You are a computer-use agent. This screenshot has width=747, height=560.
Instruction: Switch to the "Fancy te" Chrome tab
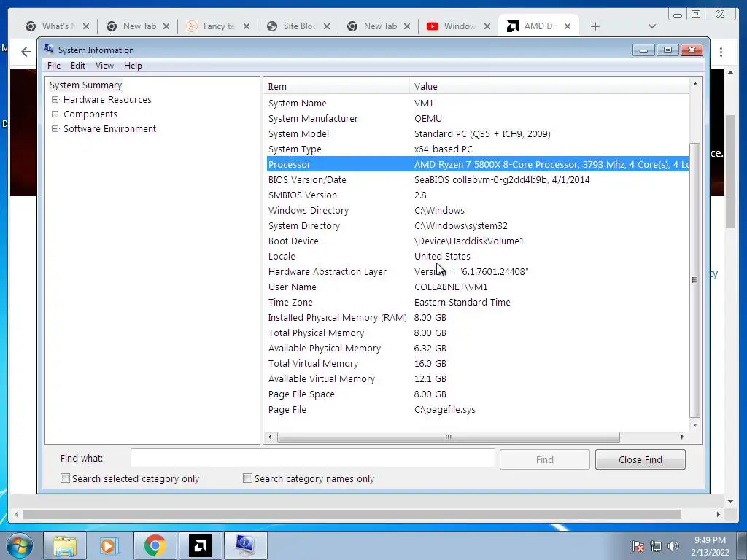218,26
